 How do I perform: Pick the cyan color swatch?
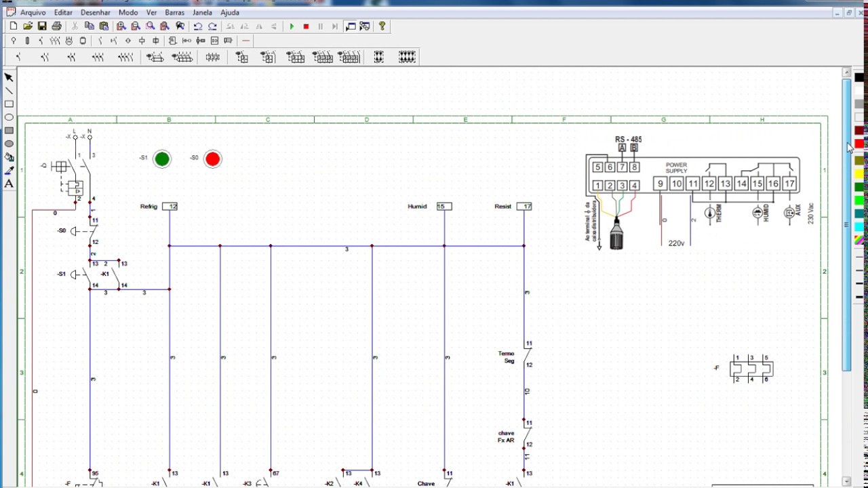coord(859,226)
